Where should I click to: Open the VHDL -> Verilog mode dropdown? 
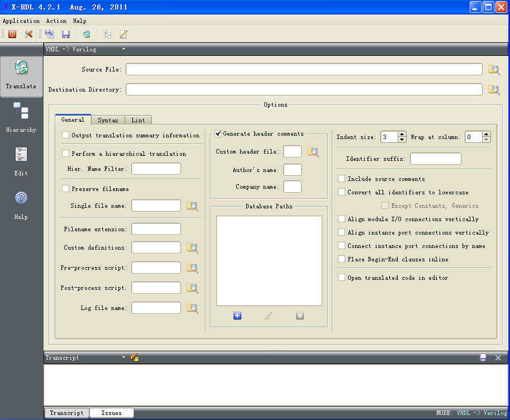coord(123,49)
